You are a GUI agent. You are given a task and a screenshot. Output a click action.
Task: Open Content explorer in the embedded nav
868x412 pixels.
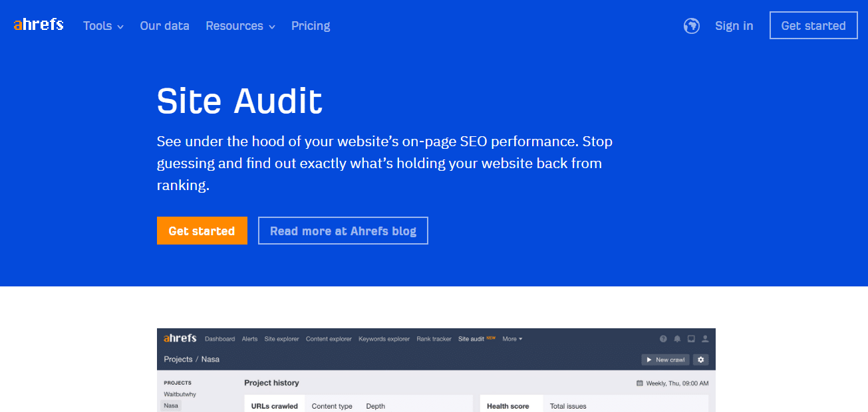[329, 339]
